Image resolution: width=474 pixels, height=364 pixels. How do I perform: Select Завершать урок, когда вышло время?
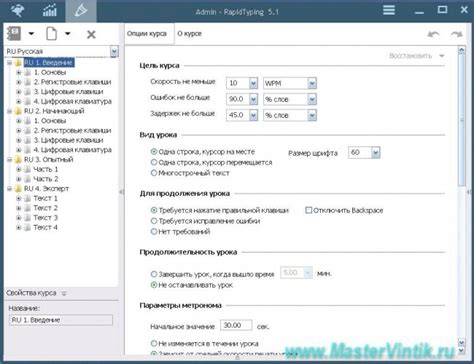pyautogui.click(x=154, y=274)
